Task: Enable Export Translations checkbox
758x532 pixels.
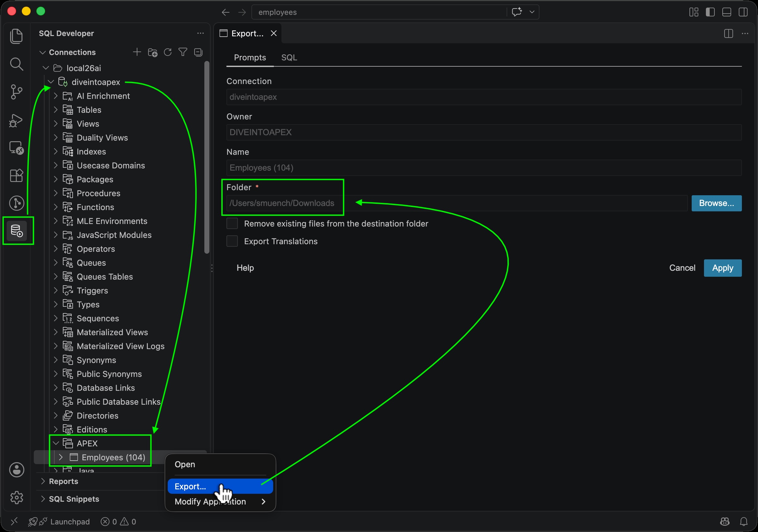Action: (232, 241)
